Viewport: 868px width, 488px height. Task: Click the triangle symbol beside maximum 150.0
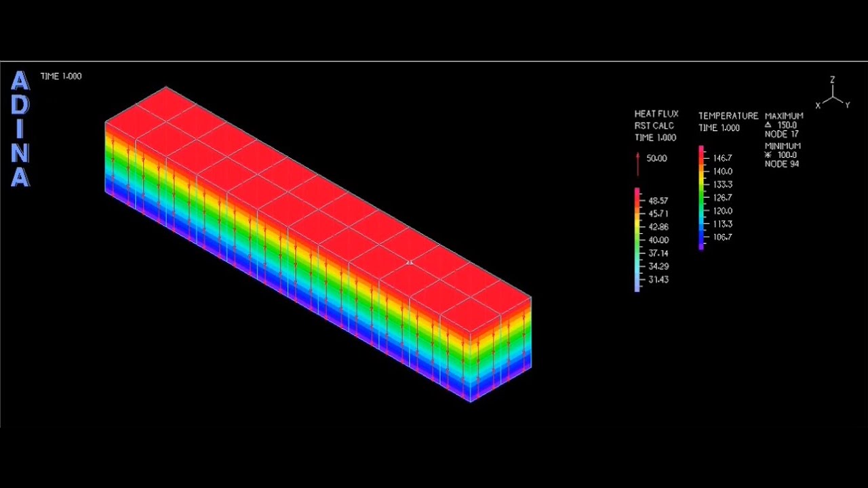pyautogui.click(x=768, y=125)
